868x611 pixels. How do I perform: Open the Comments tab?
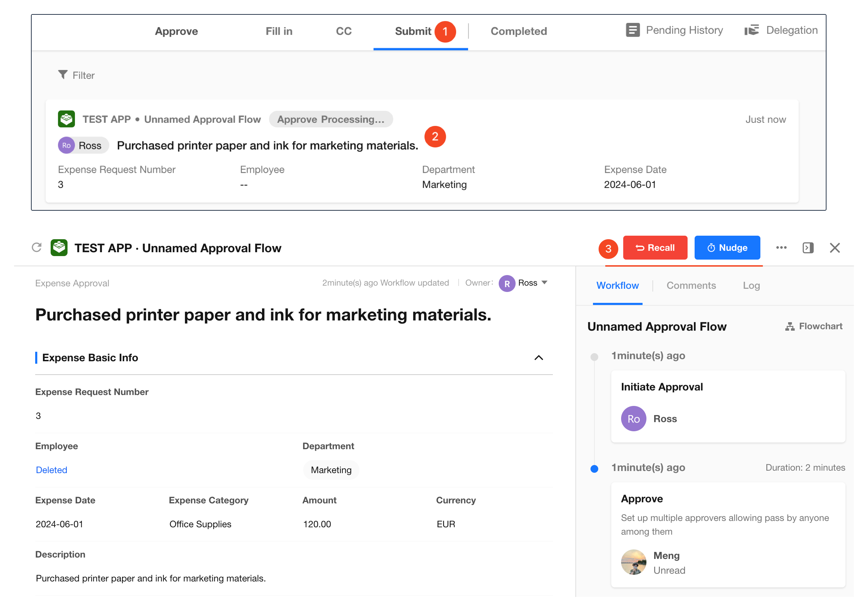(691, 286)
